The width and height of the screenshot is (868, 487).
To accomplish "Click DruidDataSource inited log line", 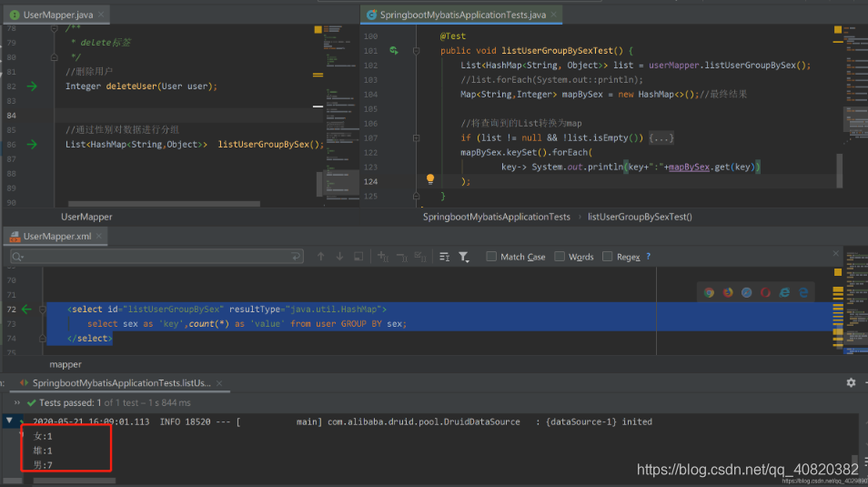I will (x=342, y=421).
